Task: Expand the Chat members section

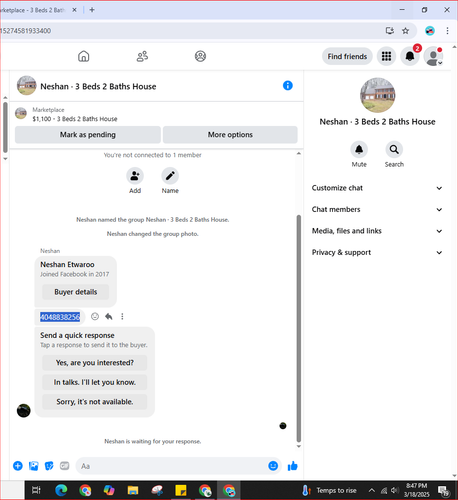Action: pos(377,209)
